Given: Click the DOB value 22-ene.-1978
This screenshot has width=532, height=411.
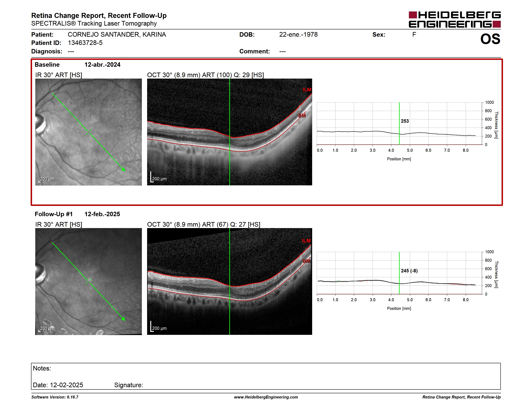Looking at the screenshot, I should 298,35.
